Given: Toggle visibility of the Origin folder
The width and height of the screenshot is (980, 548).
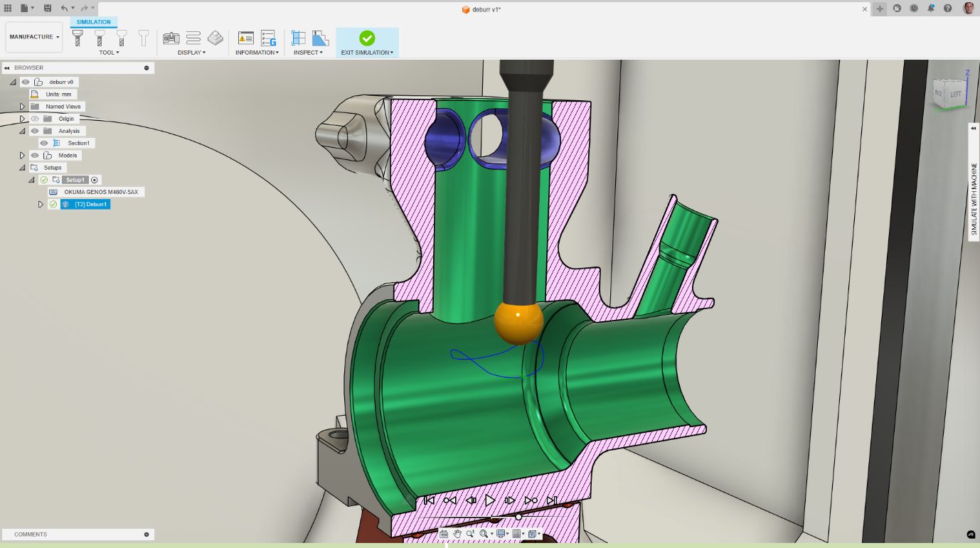Looking at the screenshot, I should point(34,119).
